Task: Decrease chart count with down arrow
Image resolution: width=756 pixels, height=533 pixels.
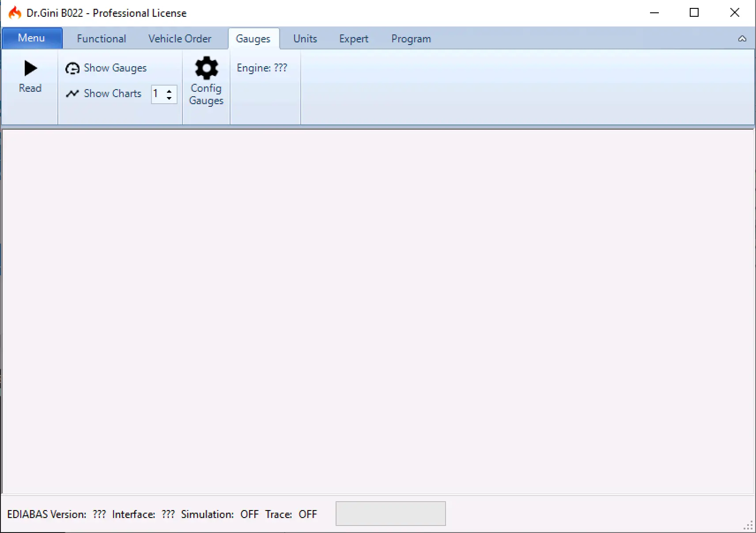Action: pos(169,98)
